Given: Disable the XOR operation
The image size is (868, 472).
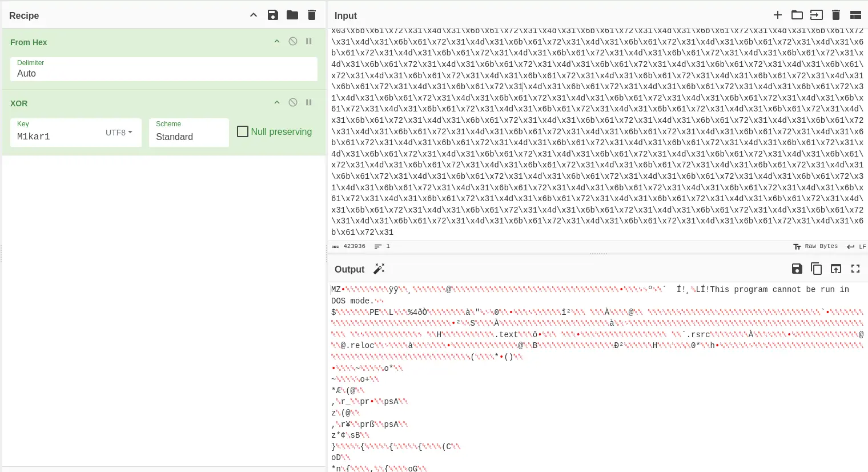Looking at the screenshot, I should click(x=293, y=103).
